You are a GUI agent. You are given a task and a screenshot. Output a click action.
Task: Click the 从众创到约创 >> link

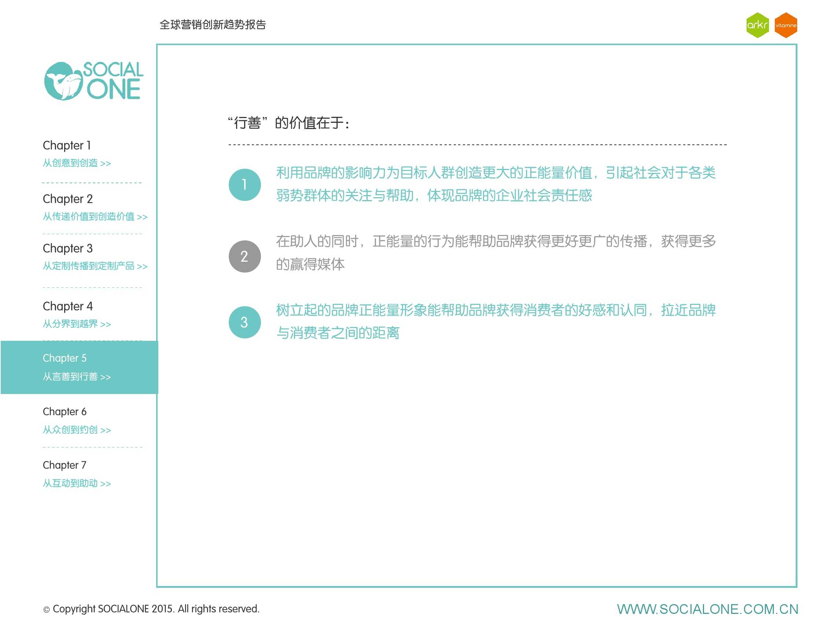pyautogui.click(x=77, y=430)
